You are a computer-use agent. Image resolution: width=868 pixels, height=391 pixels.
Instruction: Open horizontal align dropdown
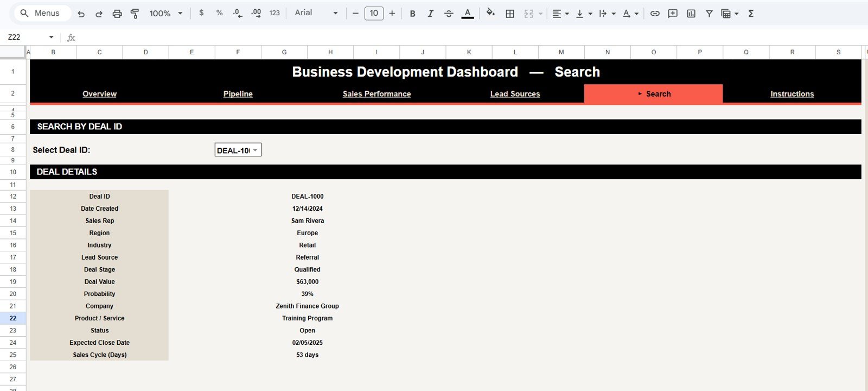tap(560, 14)
